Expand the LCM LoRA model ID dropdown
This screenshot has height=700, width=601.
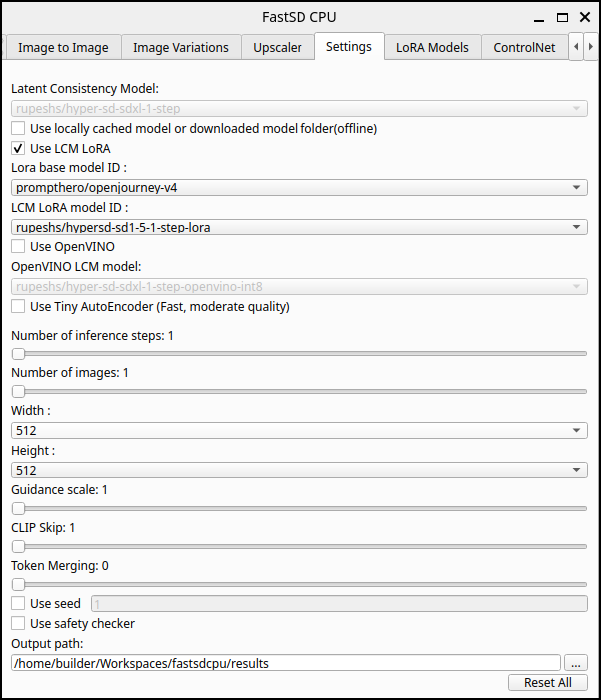[299, 227]
